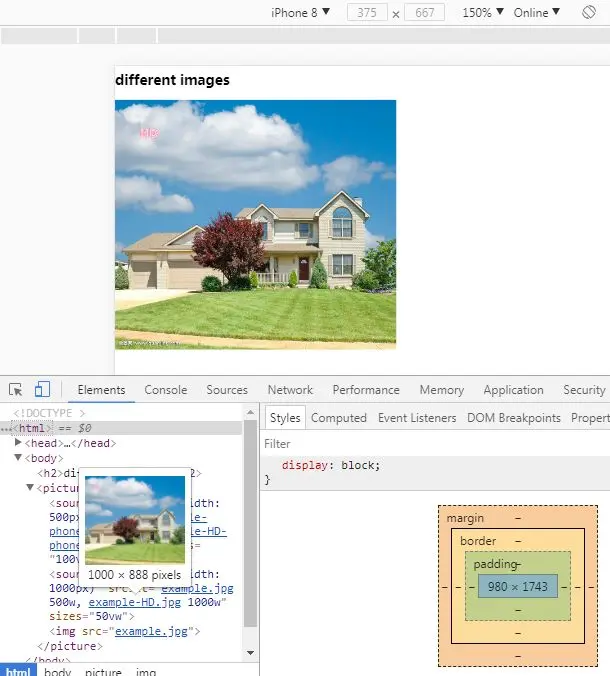610x676 pixels.
Task: Open the Memory tab
Action: [442, 390]
